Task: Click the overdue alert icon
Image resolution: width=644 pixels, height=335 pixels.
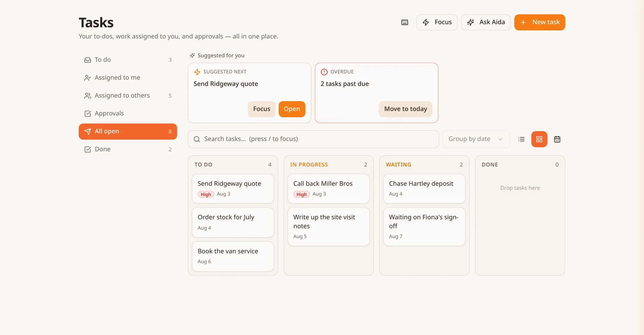Action: (x=324, y=72)
